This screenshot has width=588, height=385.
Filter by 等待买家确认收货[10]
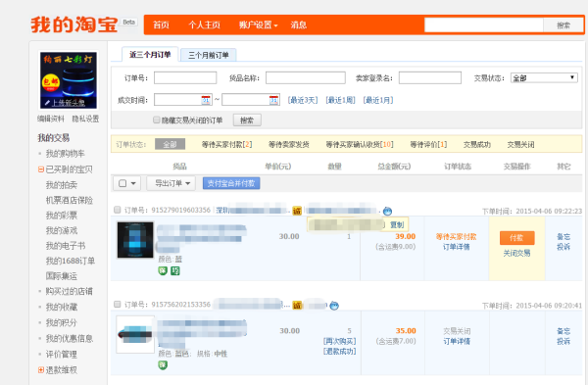(360, 144)
